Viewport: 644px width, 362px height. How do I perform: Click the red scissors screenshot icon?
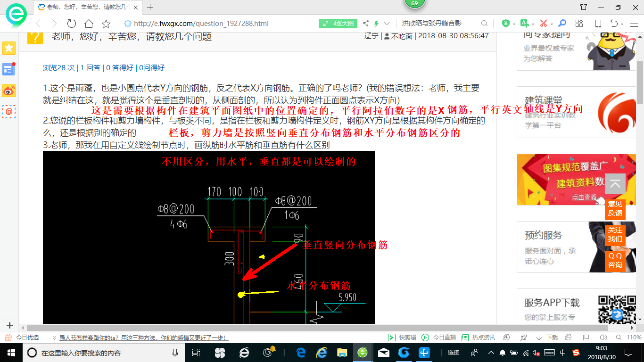click(543, 23)
